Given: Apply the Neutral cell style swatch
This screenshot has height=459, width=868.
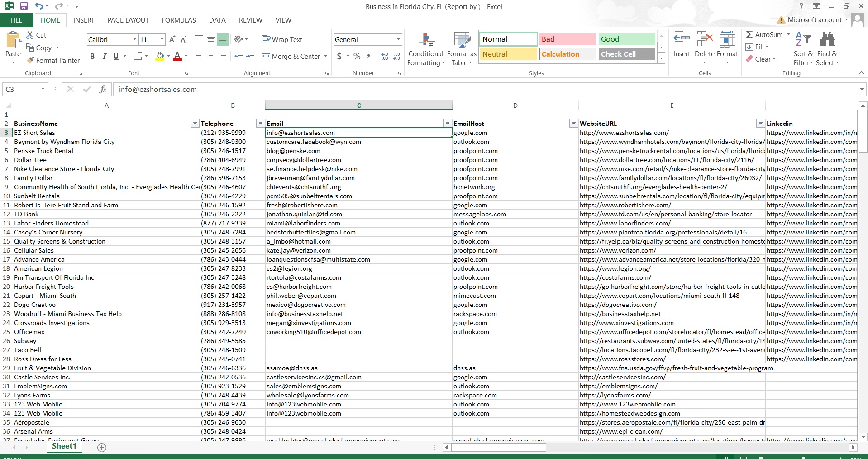Looking at the screenshot, I should pos(508,54).
